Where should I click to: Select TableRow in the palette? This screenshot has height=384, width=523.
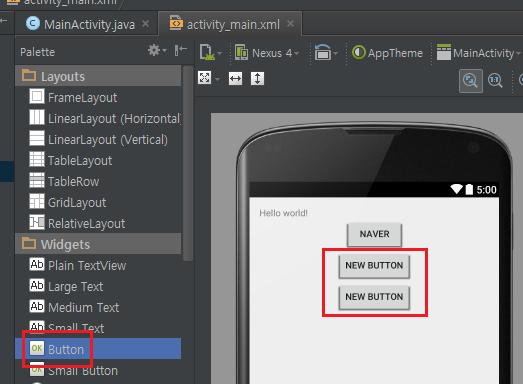[x=98, y=181]
